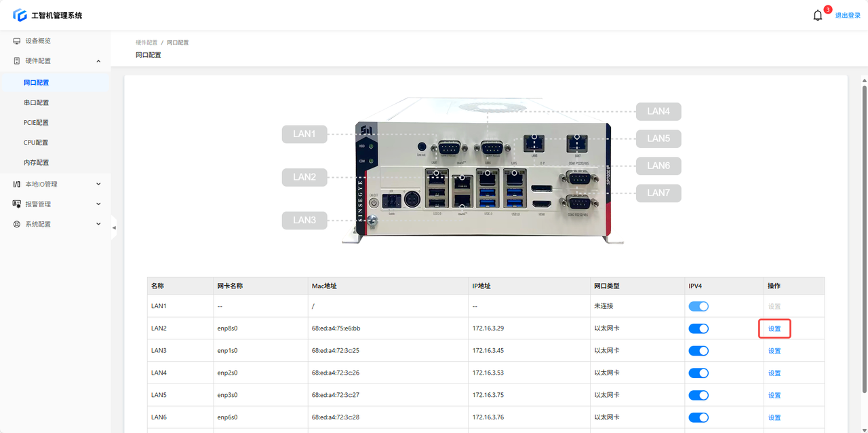Click 设置 link for LAN2
This screenshot has width=868, height=433.
(774, 329)
